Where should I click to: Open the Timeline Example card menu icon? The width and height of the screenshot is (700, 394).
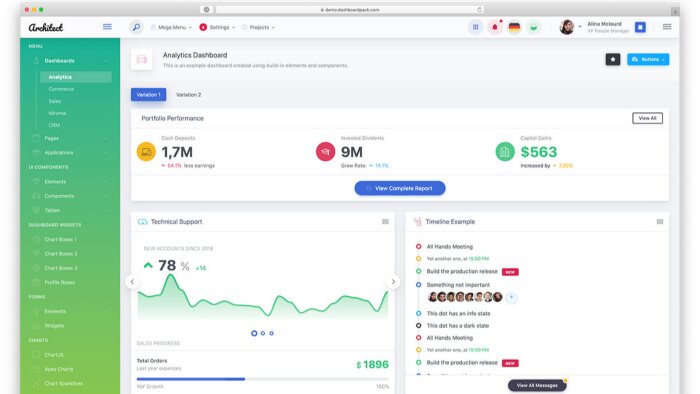pyautogui.click(x=660, y=222)
